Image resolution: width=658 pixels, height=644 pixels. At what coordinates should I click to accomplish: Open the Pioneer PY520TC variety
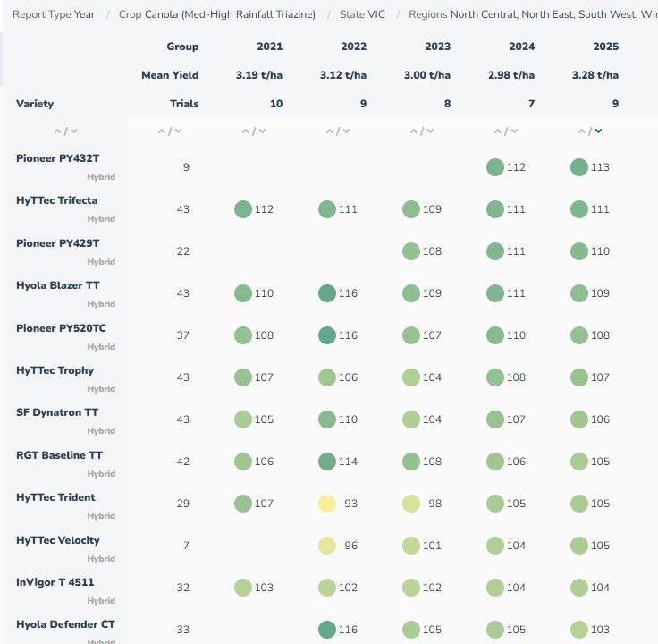point(62,328)
